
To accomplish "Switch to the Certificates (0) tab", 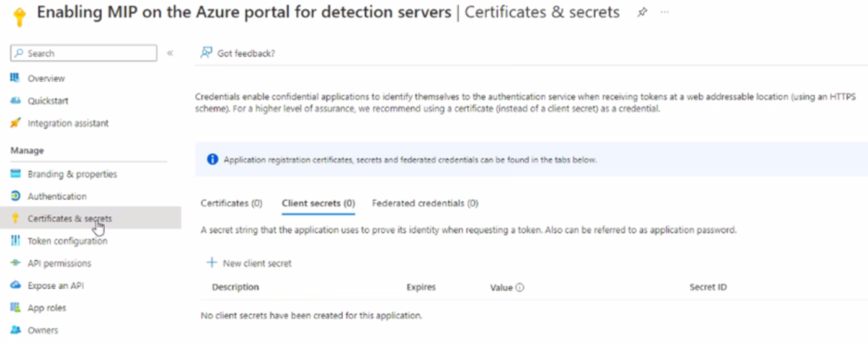I will pyautogui.click(x=232, y=203).
